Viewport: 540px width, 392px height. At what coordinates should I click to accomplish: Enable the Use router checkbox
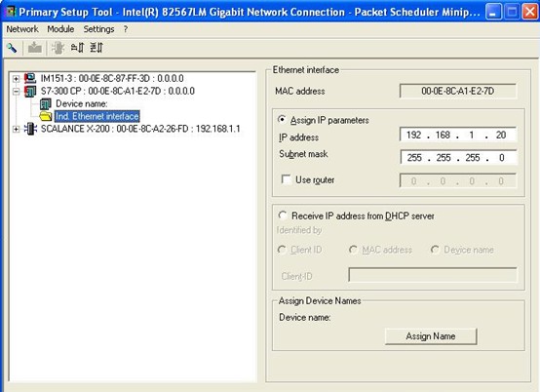[286, 179]
